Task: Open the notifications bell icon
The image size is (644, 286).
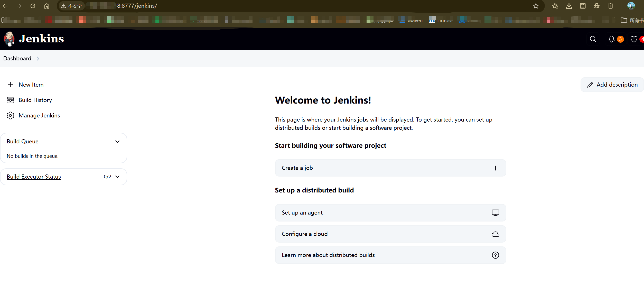Action: (611, 39)
